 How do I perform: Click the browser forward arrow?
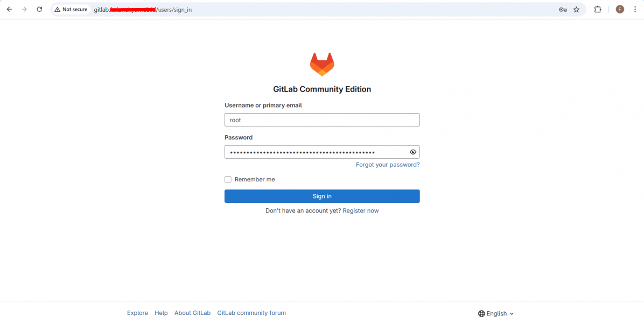[x=24, y=10]
